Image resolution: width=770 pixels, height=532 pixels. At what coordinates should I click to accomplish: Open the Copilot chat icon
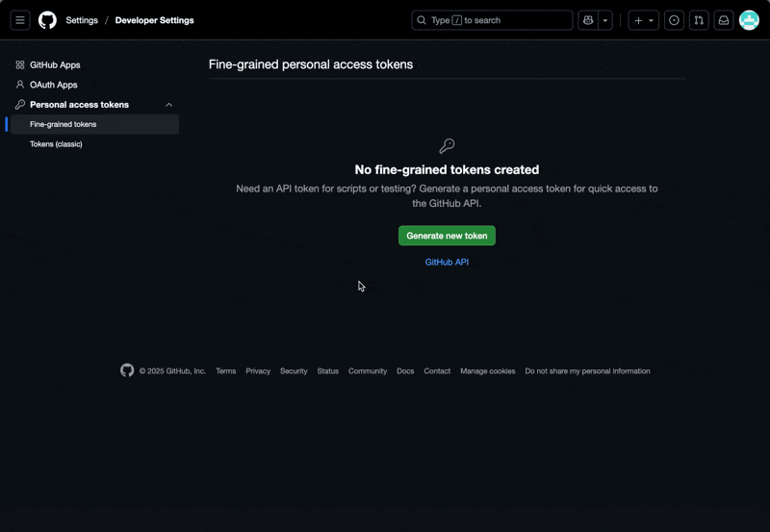click(588, 20)
